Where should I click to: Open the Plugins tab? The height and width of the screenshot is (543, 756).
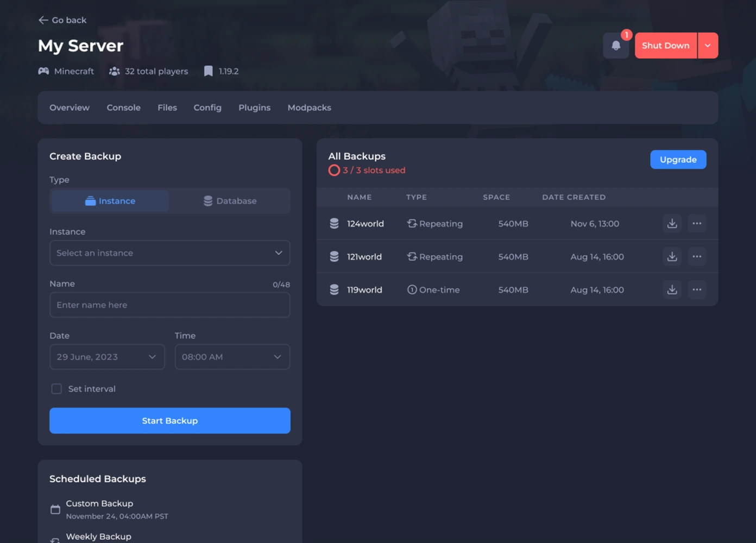(x=254, y=108)
